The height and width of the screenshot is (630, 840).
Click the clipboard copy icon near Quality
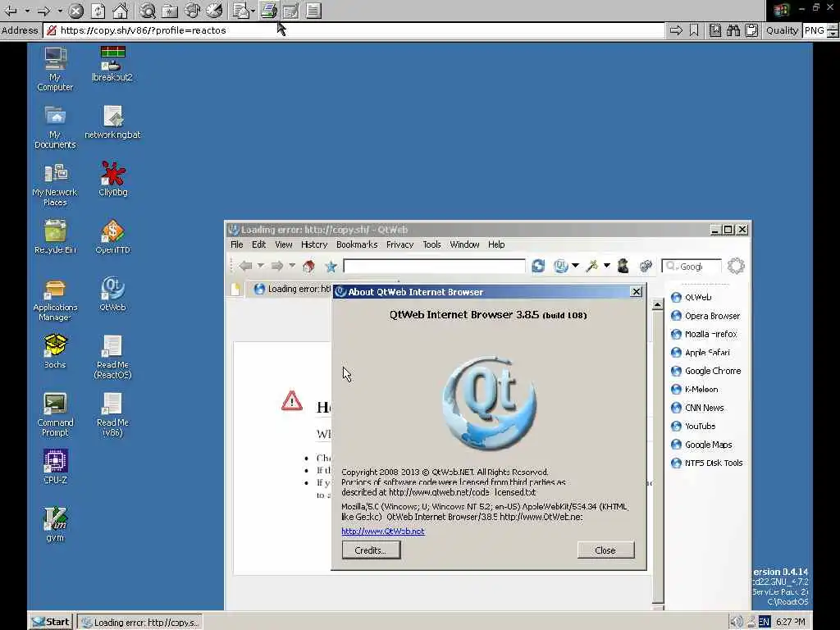coord(751,30)
